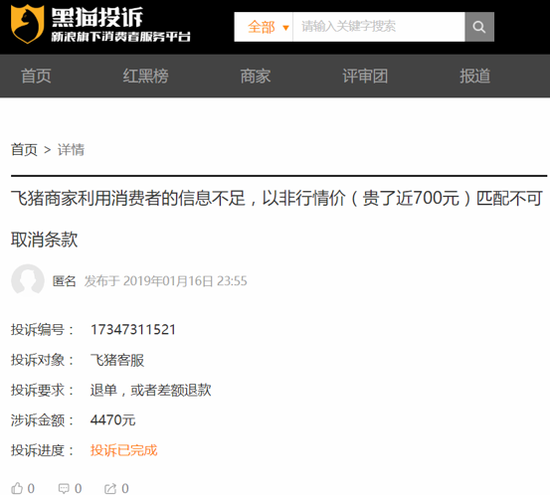The image size is (550, 495).
Task: Click the comment bubble icon
Action: (x=63, y=488)
